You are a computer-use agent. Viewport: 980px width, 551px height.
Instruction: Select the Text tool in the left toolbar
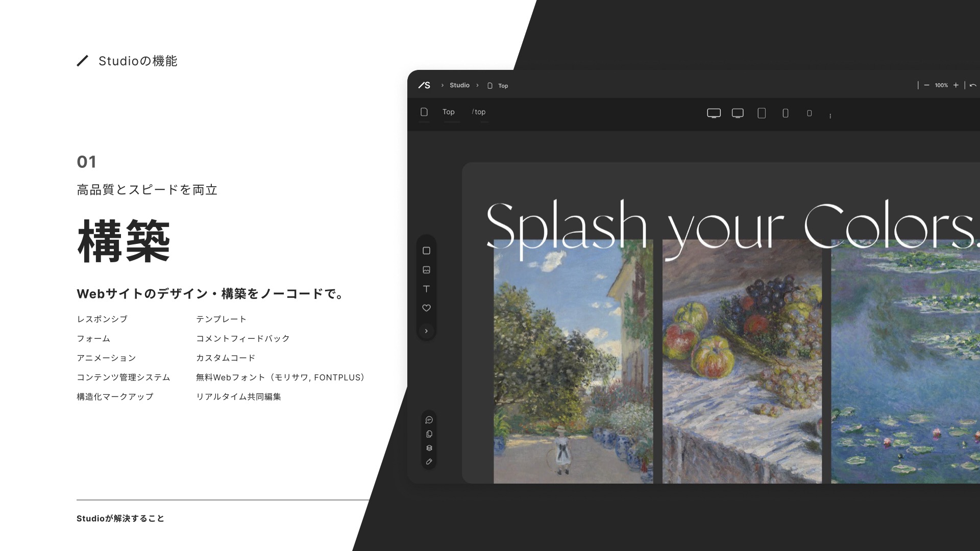[427, 289]
